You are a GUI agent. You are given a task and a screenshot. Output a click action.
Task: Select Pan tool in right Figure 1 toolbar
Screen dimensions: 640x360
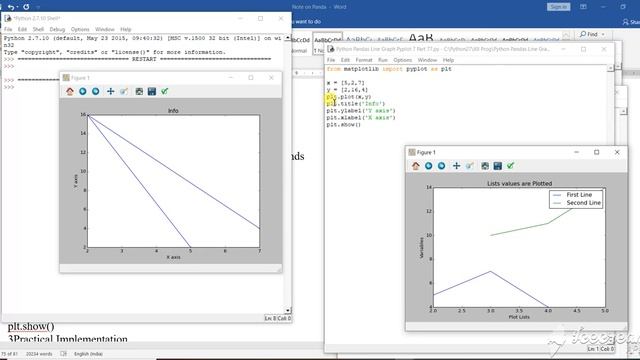pos(456,166)
